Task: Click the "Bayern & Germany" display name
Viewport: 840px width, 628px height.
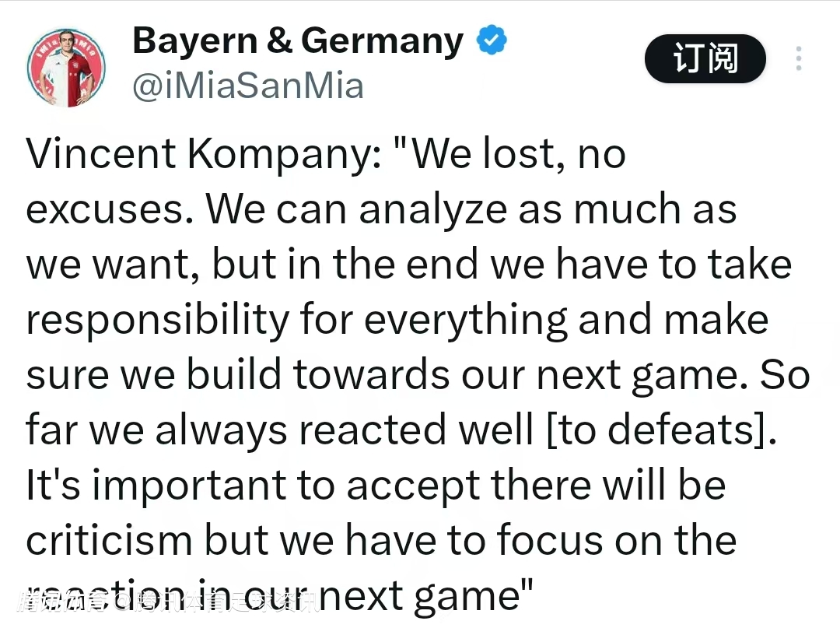Action: pos(298,40)
